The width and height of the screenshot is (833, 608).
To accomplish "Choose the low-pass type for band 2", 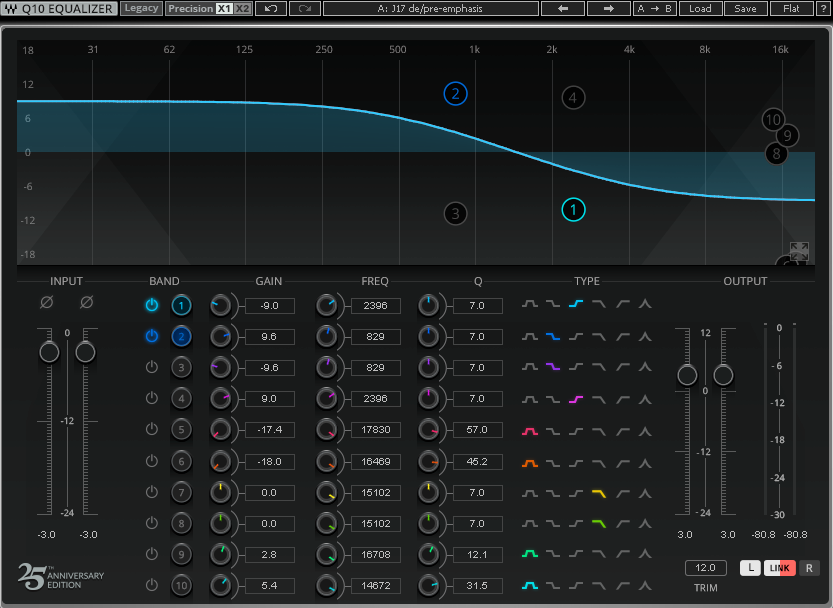I will coord(599,336).
